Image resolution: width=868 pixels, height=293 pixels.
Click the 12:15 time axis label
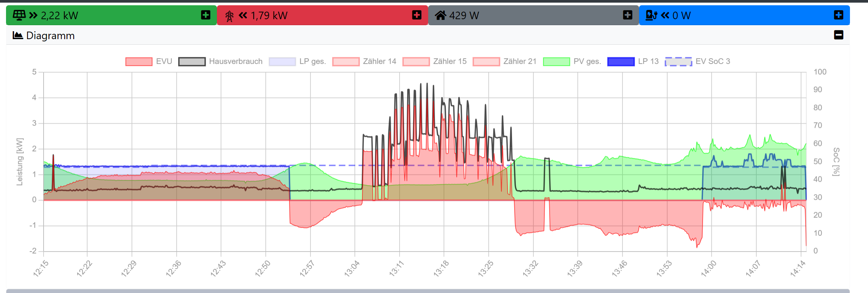[41, 269]
